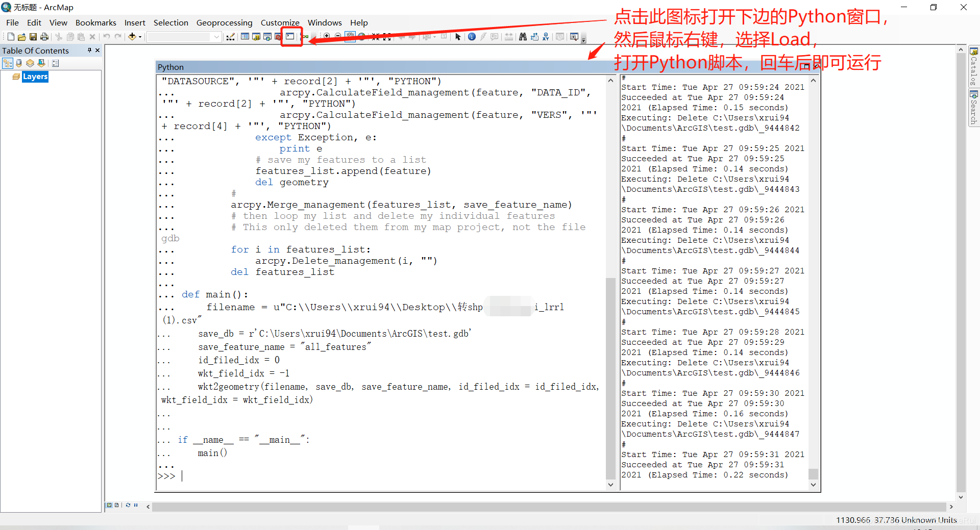Create a new map document

click(11, 37)
